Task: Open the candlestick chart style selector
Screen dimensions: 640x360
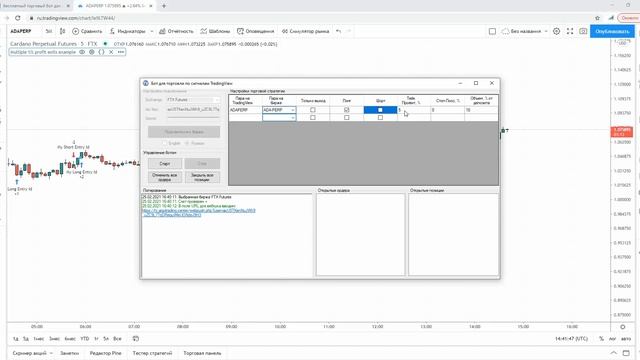Action: click(62, 31)
